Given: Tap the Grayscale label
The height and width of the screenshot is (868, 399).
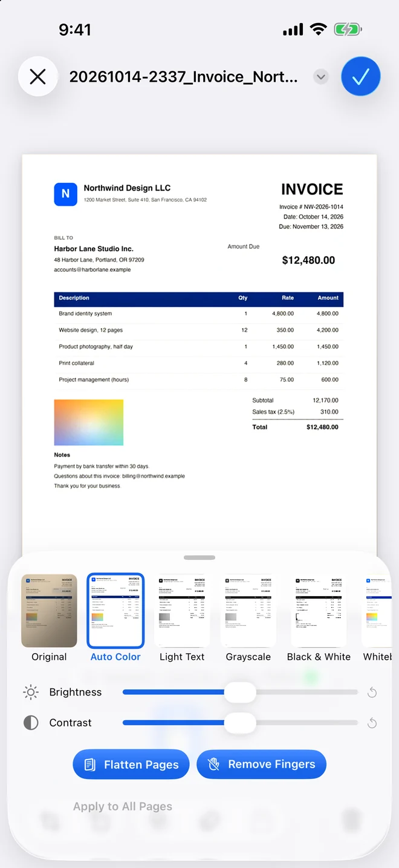Looking at the screenshot, I should pyautogui.click(x=248, y=657).
